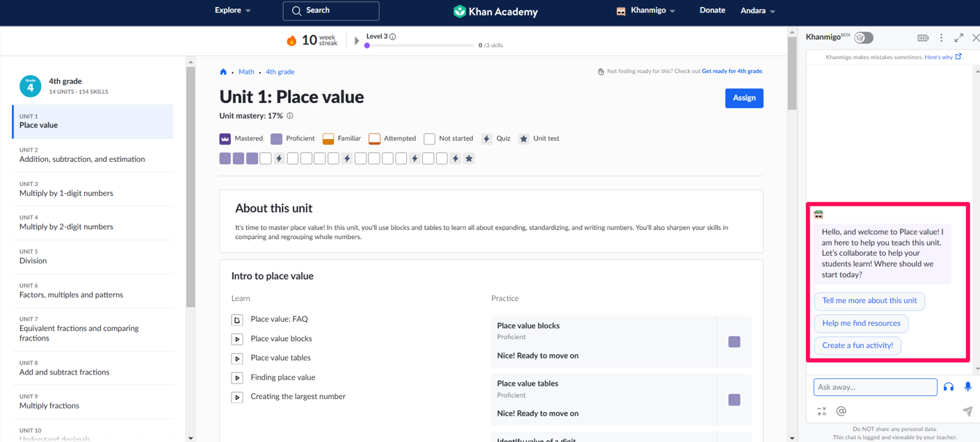Open Unit 8 Add and subtract fractions
Image resolution: width=980 pixels, height=442 pixels.
point(93,368)
